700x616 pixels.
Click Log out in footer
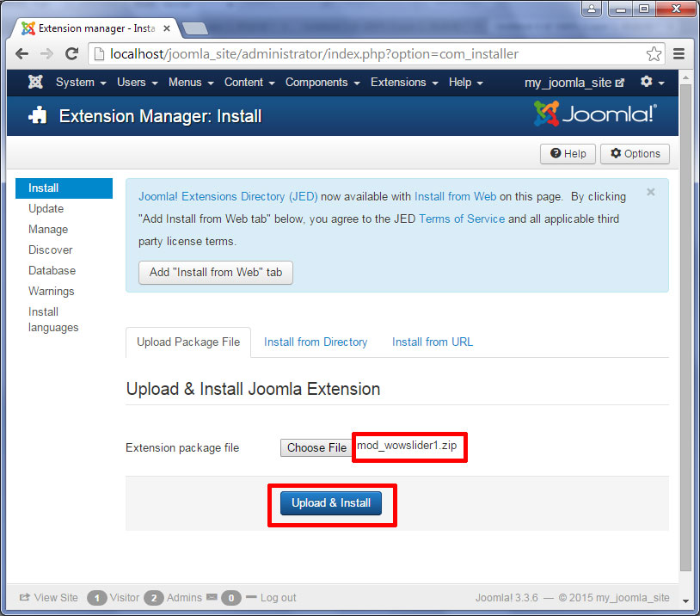coord(271,597)
